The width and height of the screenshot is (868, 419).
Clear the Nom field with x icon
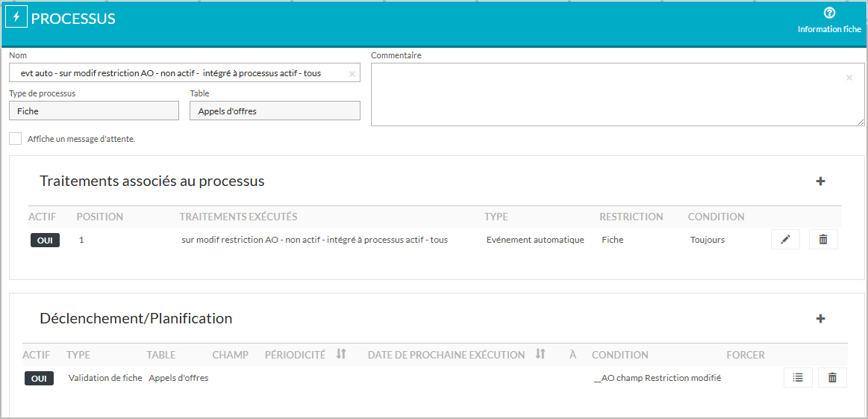click(352, 73)
